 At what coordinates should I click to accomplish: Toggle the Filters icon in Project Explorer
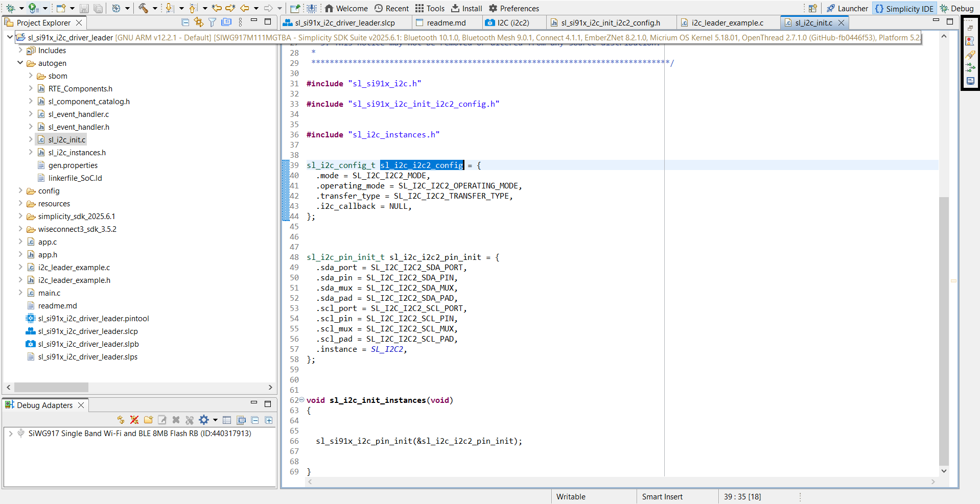click(212, 22)
